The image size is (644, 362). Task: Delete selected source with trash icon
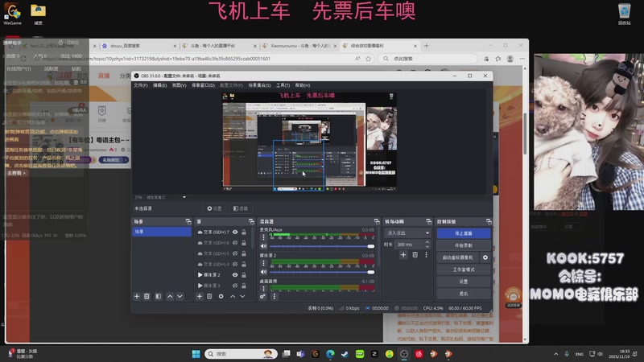209,296
